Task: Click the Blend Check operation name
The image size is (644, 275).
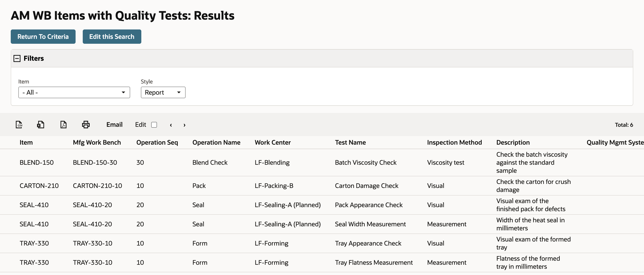Action: coord(210,162)
